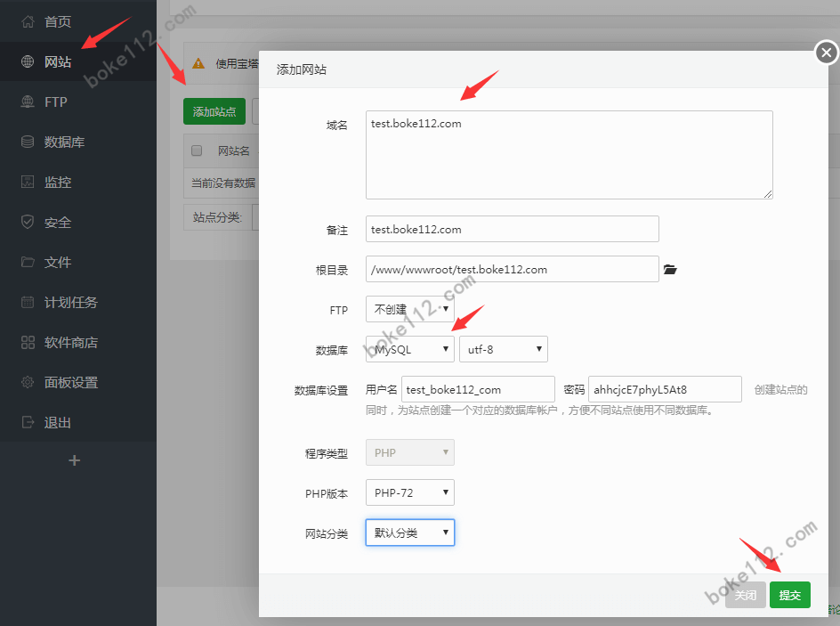840x626 pixels.
Task: Click the shield icon beside 安全
Action: (x=28, y=222)
